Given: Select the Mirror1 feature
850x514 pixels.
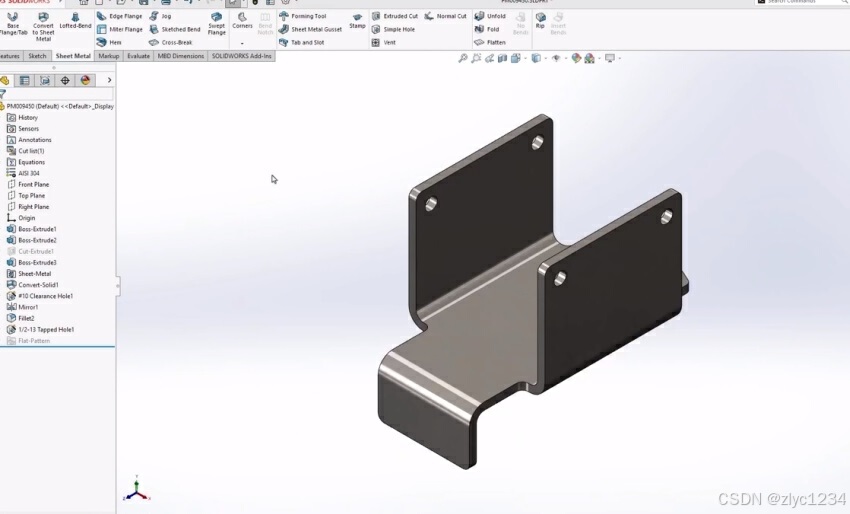Looking at the screenshot, I should (x=22, y=307).
